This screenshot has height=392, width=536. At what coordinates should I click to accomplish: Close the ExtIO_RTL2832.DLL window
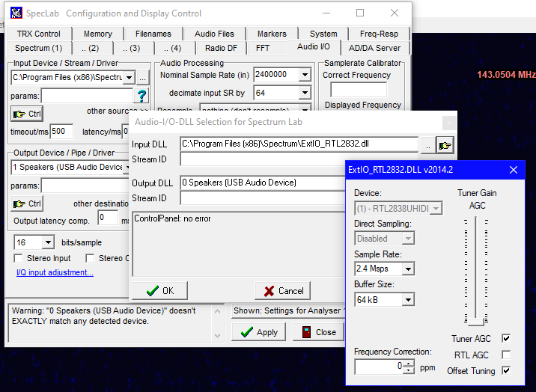coord(514,170)
